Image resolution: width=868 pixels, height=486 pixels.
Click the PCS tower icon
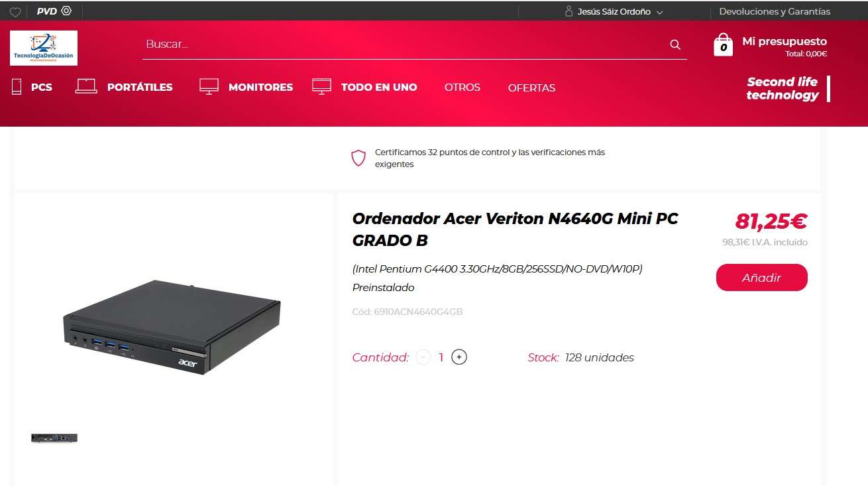pyautogui.click(x=17, y=86)
